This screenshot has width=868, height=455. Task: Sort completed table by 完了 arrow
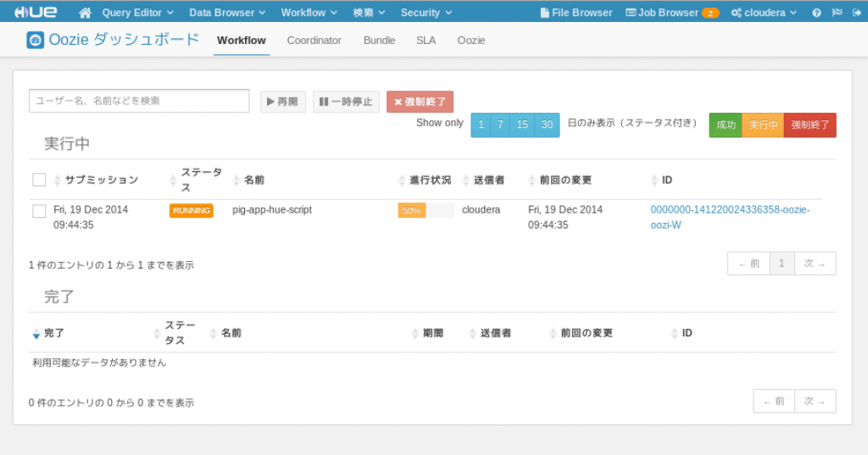tap(36, 333)
